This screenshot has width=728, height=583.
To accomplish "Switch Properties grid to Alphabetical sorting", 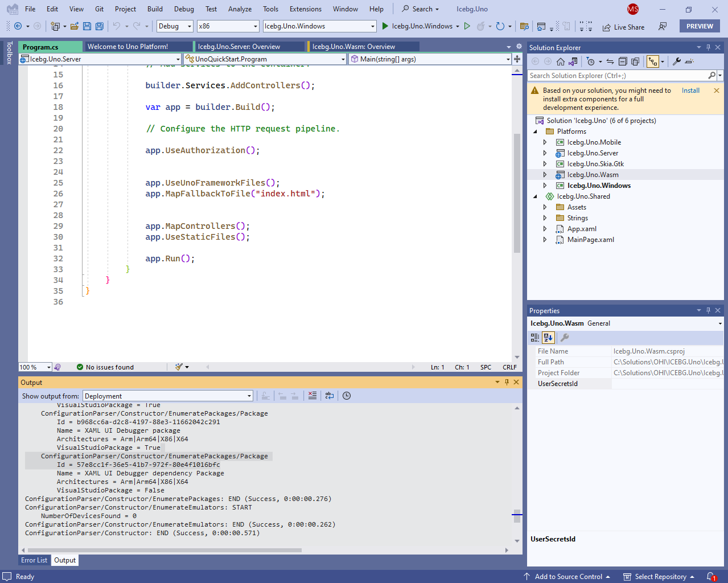I will click(548, 338).
